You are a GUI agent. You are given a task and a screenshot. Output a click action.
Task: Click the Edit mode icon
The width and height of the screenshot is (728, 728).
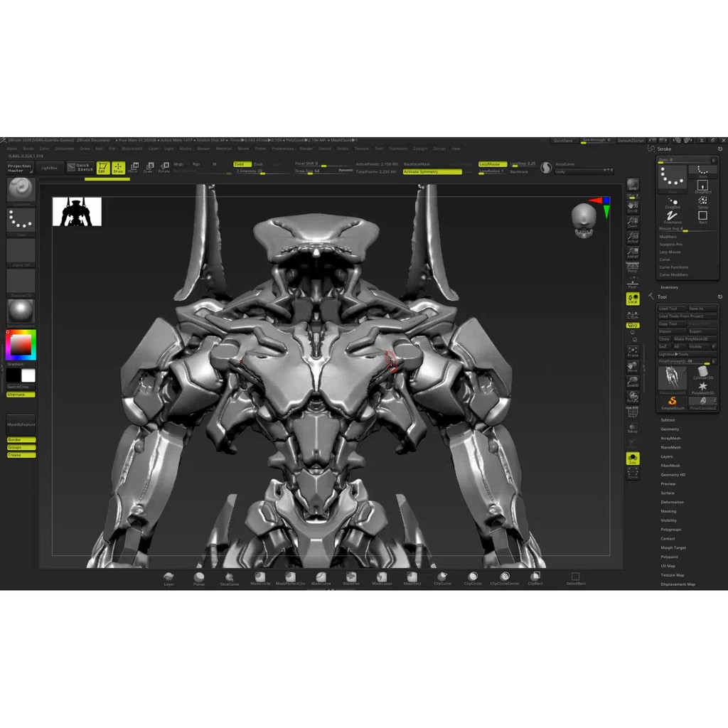pyautogui.click(x=102, y=168)
